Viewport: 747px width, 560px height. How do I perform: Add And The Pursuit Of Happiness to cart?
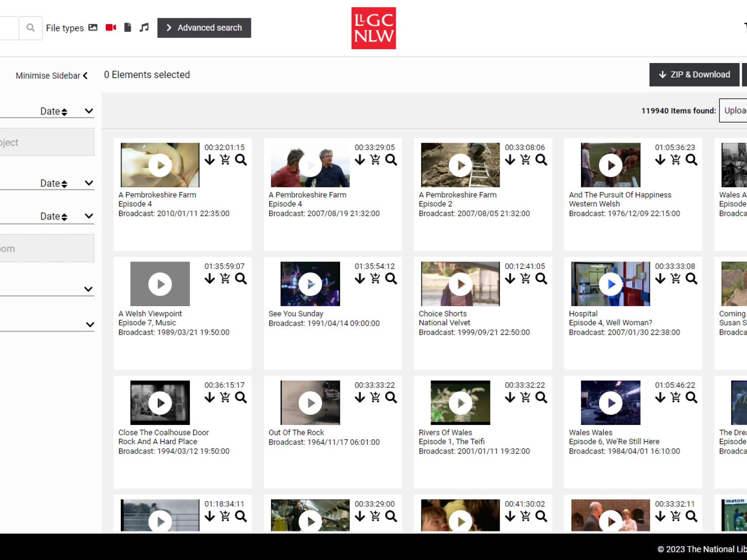point(675,160)
